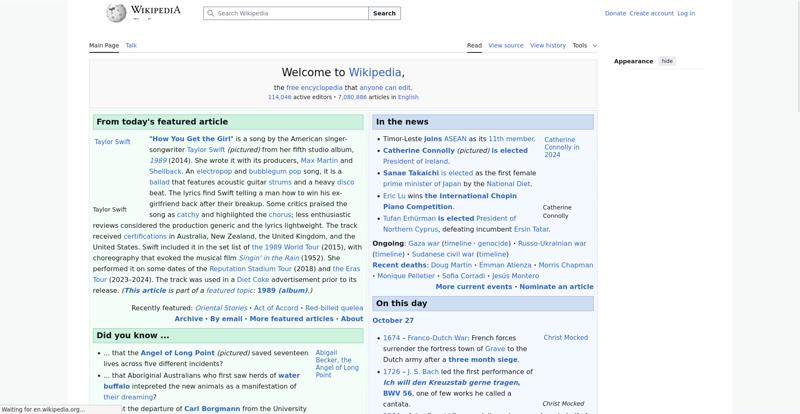
Task: Open the Donate link
Action: (x=615, y=13)
